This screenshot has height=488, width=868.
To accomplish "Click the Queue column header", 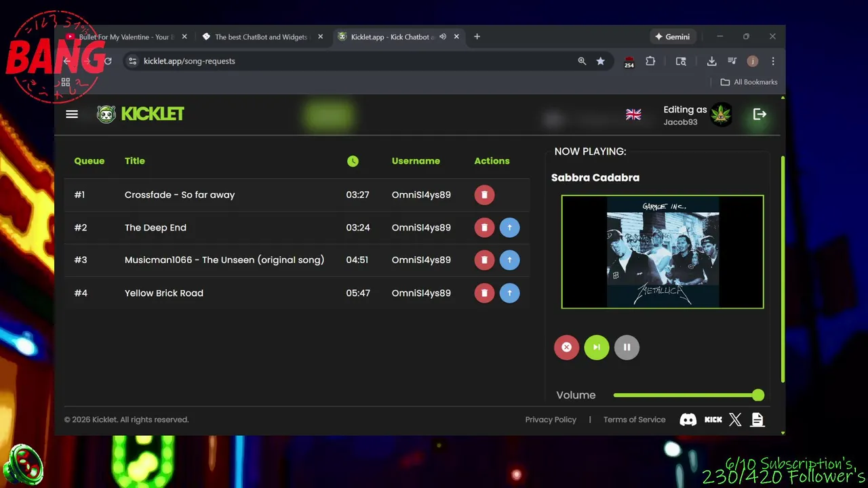I will 90,161.
